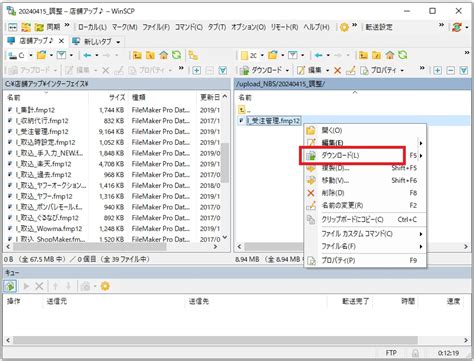Viewport: 474px width, 361px height.
Task: Refresh the local panel
Action: pos(177,55)
